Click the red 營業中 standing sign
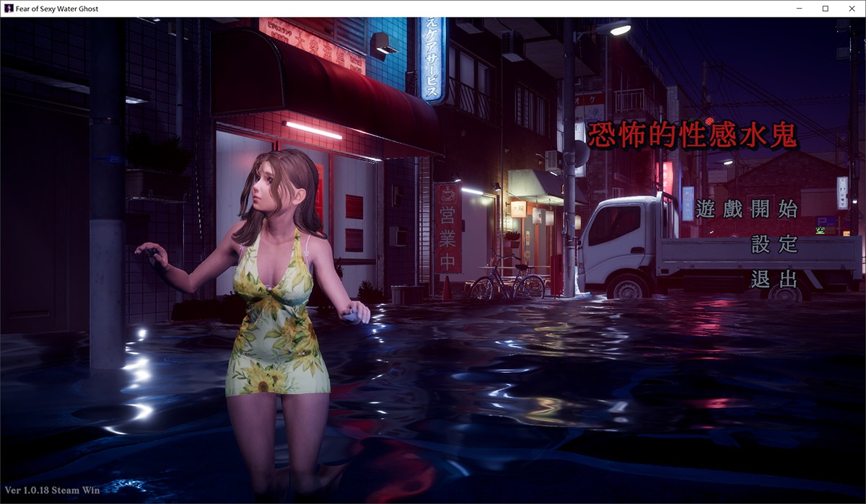This screenshot has width=866, height=504. 447,227
